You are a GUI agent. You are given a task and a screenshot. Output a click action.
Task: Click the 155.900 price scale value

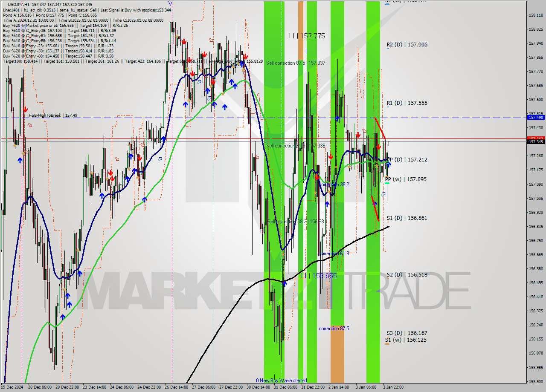tap(535, 381)
